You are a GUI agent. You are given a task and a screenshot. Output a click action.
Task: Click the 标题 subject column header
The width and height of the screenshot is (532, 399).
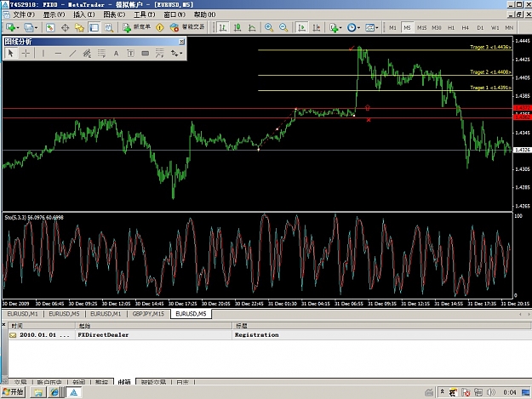tap(381, 326)
